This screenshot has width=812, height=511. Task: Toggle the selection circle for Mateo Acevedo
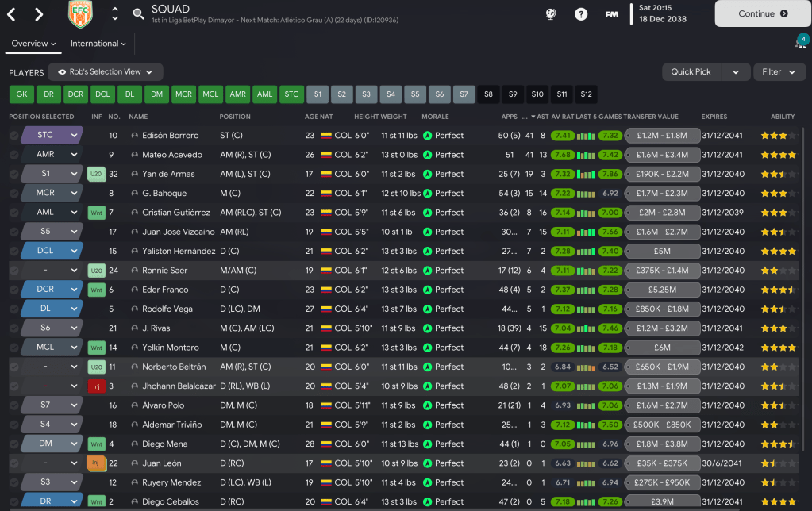(14, 155)
